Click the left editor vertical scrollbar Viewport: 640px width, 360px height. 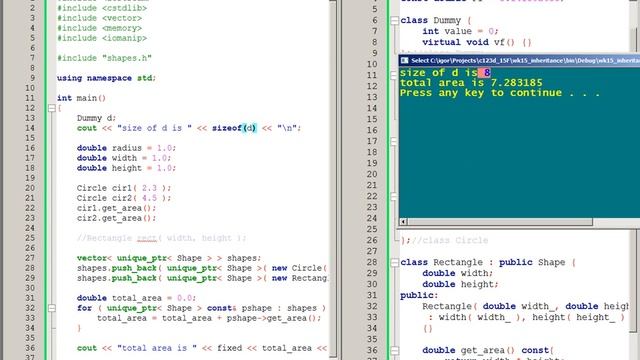[333, 180]
